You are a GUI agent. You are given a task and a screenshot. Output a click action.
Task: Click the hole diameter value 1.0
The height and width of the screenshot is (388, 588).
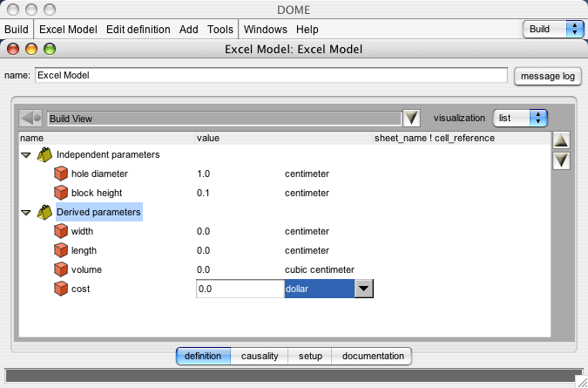coord(203,174)
